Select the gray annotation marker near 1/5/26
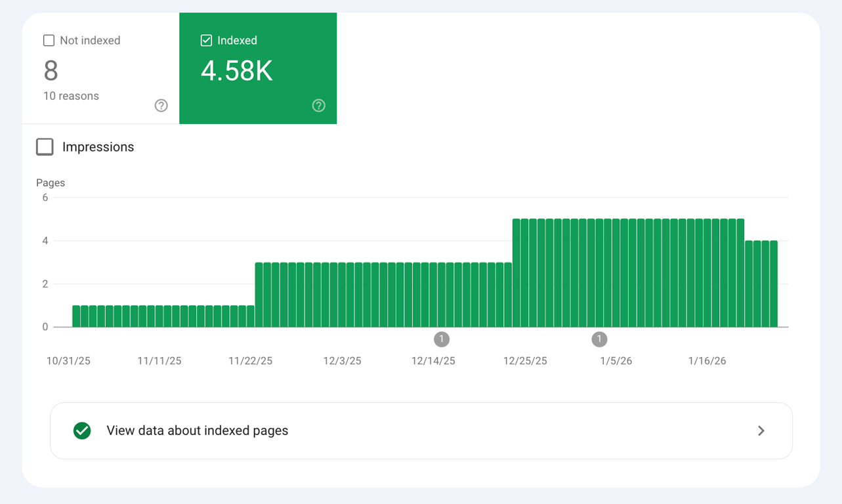 (x=599, y=339)
